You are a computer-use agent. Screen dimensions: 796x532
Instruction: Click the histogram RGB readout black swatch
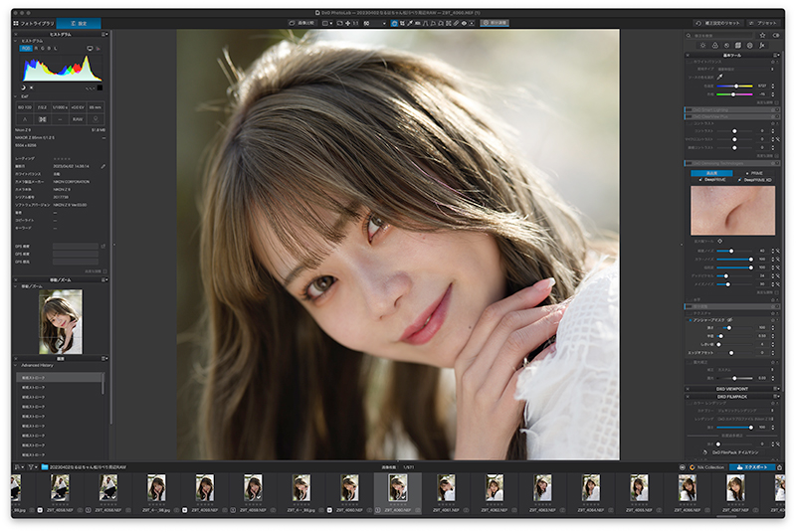tap(99, 88)
